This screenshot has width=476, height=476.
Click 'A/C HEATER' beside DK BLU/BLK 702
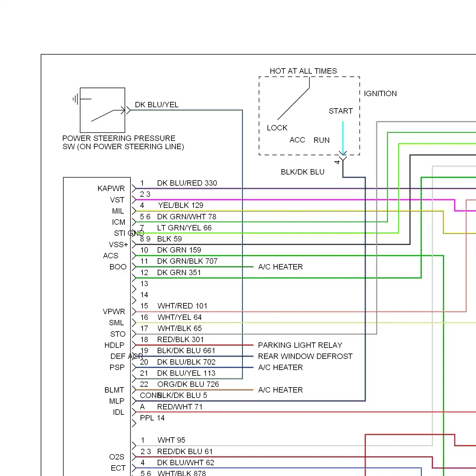click(x=281, y=367)
